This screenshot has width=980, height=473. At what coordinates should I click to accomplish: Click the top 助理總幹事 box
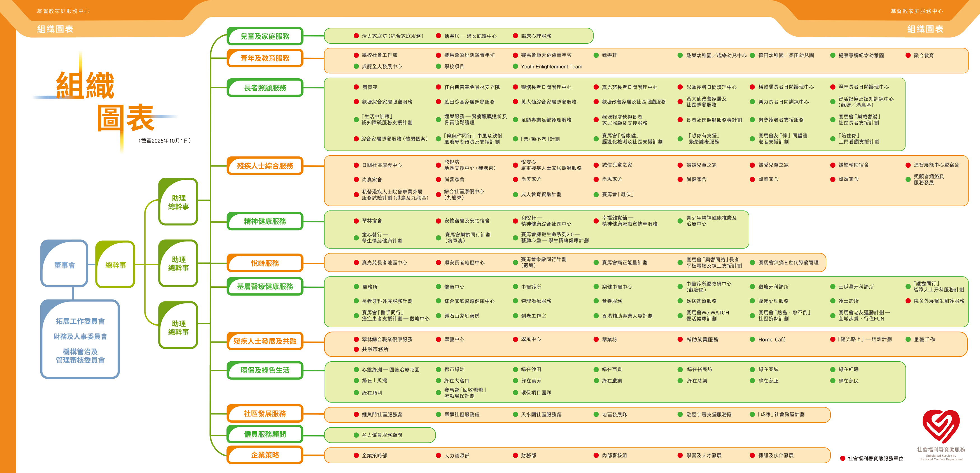click(178, 202)
